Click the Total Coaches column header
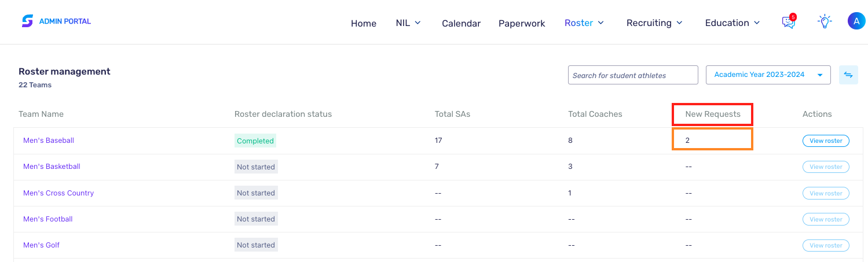 point(595,114)
